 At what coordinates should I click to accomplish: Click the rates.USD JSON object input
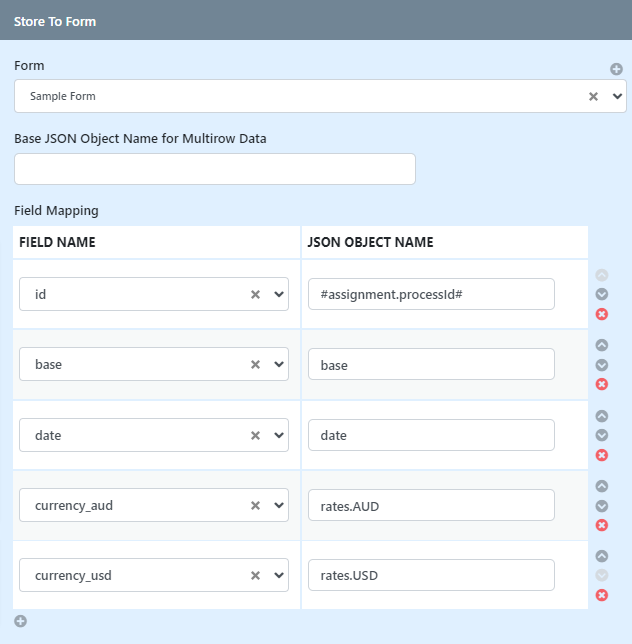click(x=431, y=575)
